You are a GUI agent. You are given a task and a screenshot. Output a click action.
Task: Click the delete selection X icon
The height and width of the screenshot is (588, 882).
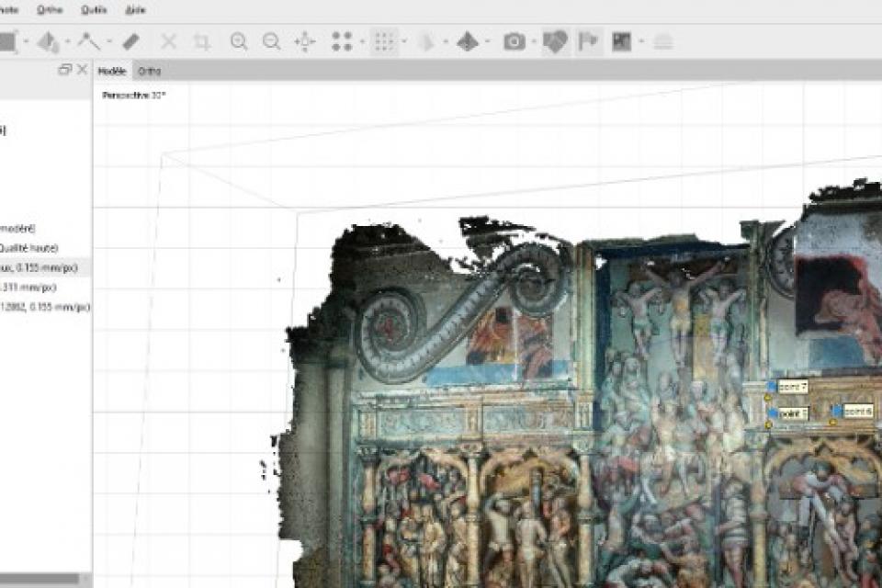coord(169,41)
